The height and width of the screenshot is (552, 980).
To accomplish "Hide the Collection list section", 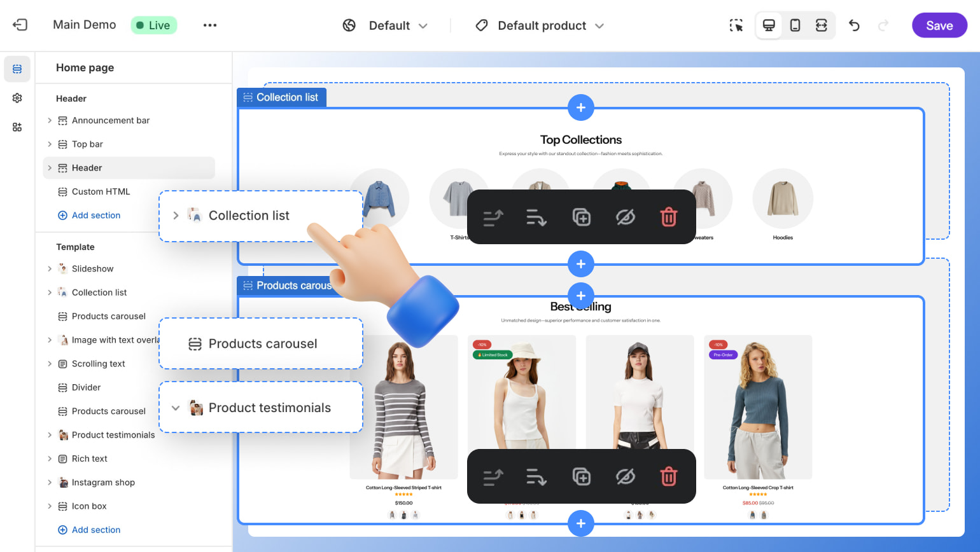I will coord(625,217).
